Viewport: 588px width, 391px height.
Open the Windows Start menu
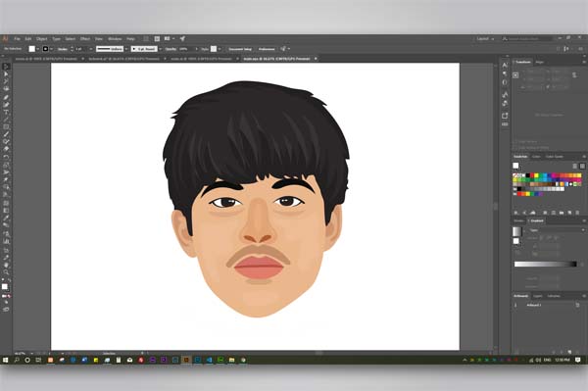point(5,360)
